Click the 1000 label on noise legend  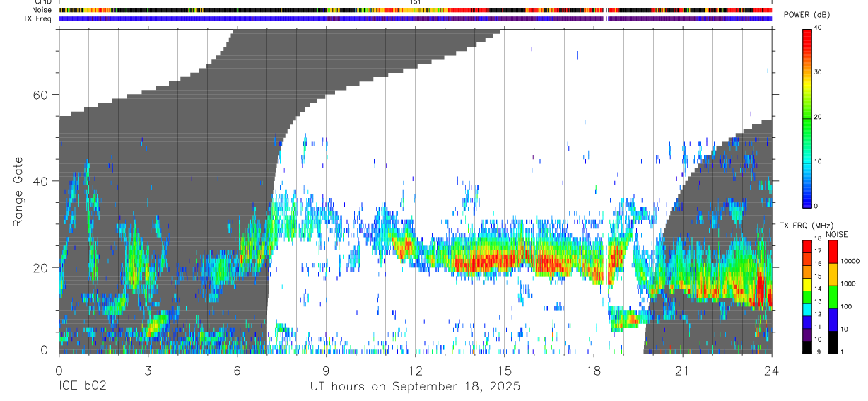(x=848, y=284)
